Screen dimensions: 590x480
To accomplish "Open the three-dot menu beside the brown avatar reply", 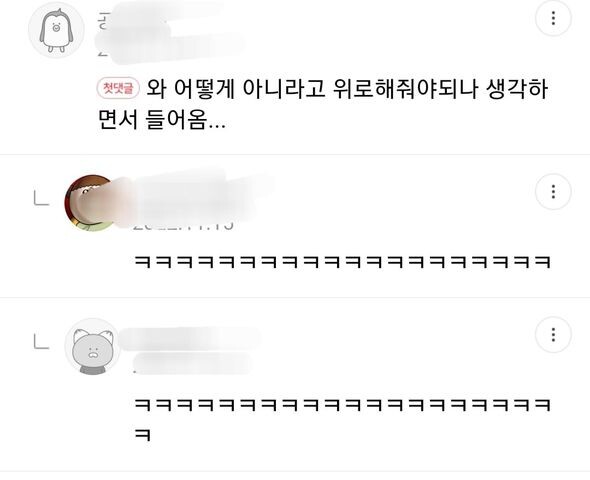I will click(553, 191).
